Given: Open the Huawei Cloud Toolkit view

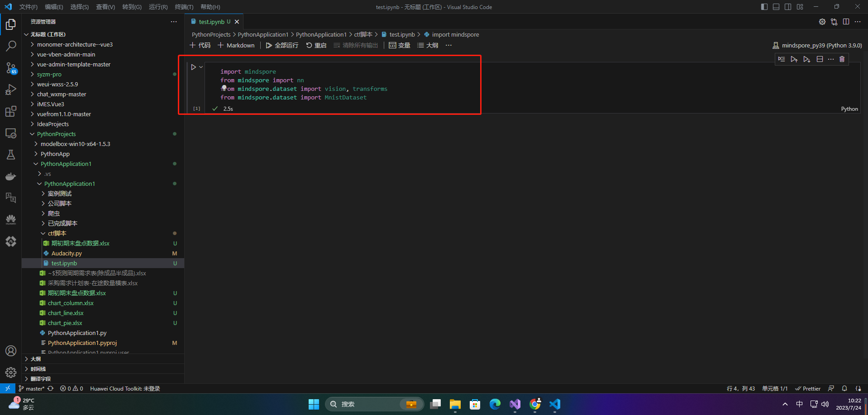Looking at the screenshot, I should coord(11,220).
